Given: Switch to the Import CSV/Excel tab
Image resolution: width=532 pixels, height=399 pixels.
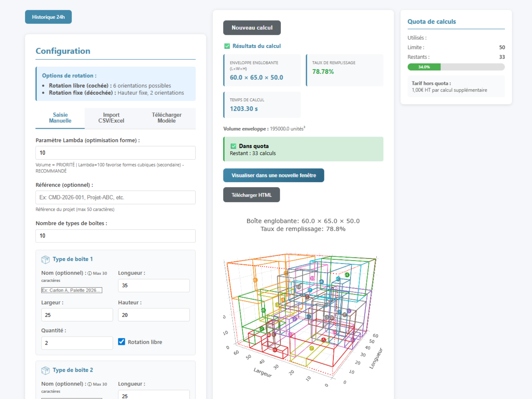Looking at the screenshot, I should pos(111,118).
